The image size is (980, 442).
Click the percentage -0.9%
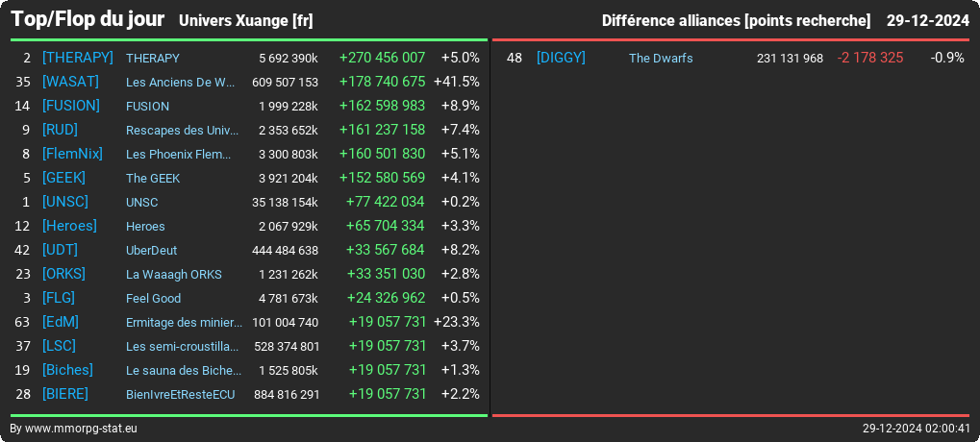[x=947, y=58]
